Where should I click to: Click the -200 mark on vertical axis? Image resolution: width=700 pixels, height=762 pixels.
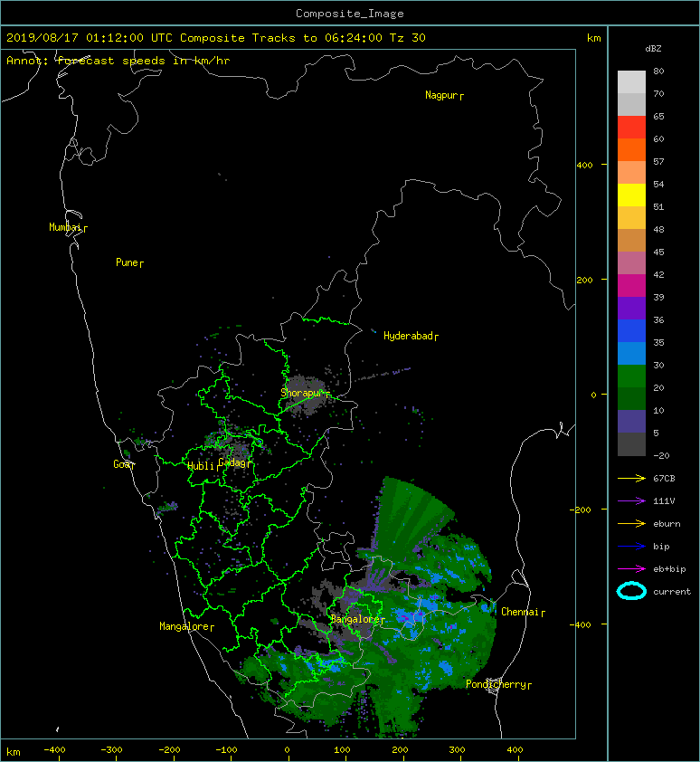click(581, 510)
